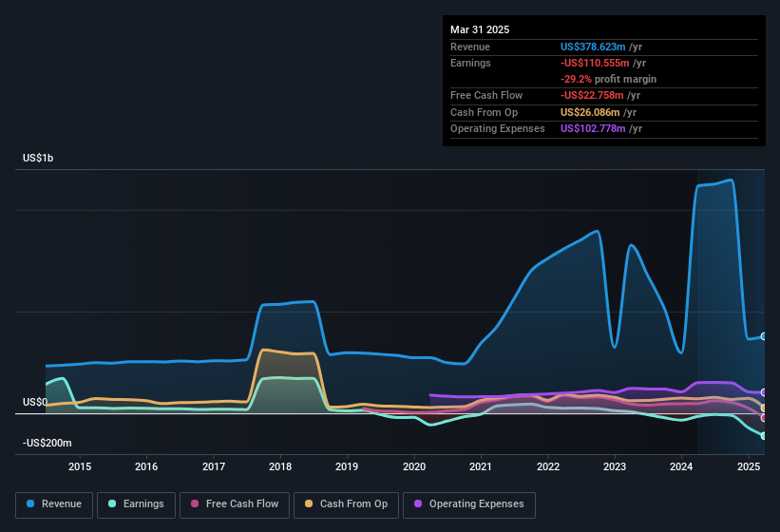Click the 2020 x-axis label
Image resolution: width=780 pixels, height=532 pixels.
[x=414, y=466]
